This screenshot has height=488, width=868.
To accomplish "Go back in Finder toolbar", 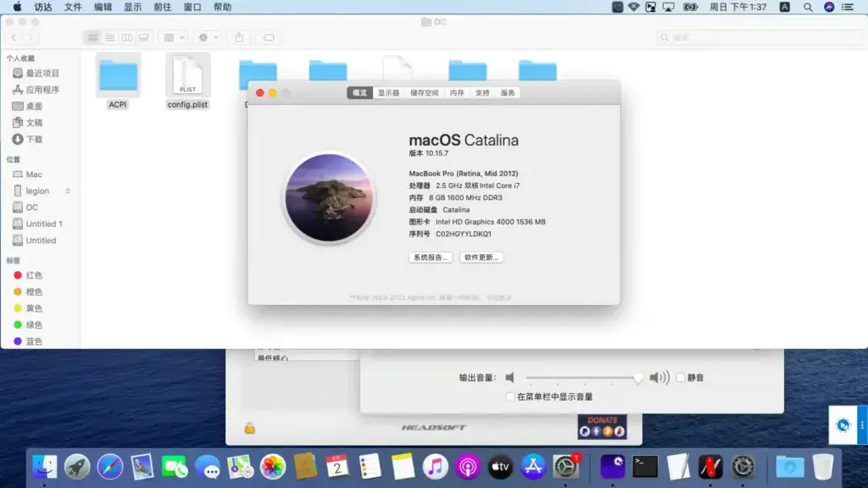I will click(x=14, y=37).
